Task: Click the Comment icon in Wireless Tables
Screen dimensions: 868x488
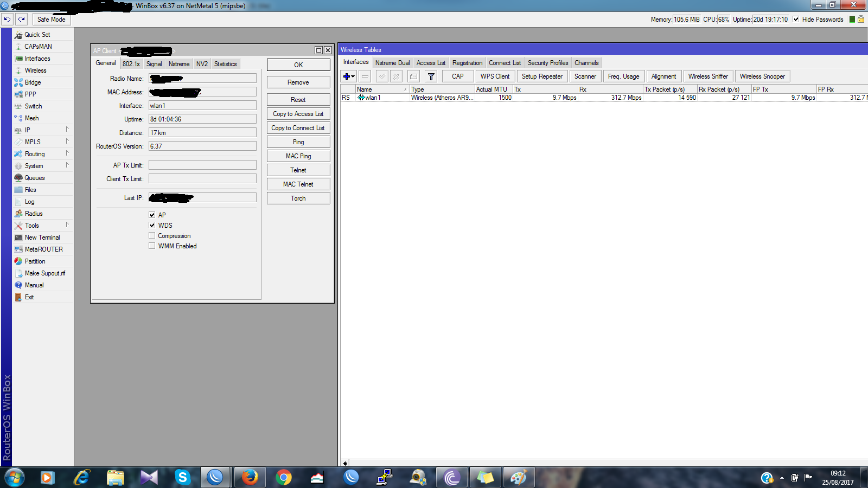Action: [414, 76]
